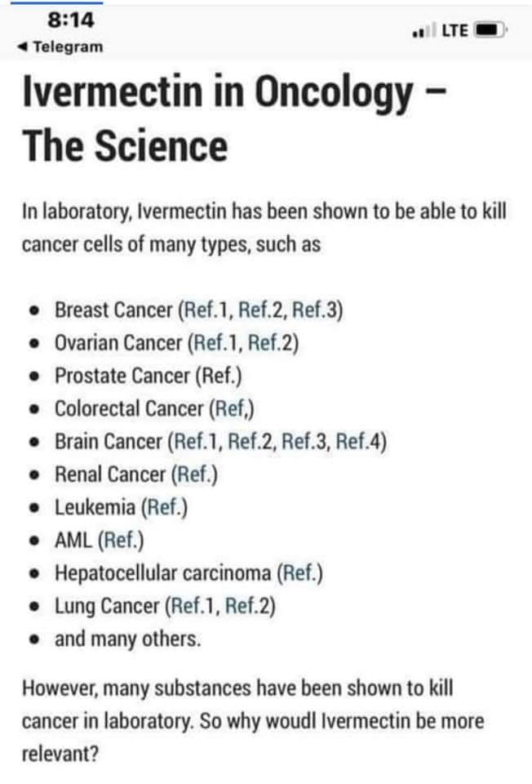Open the AML Ref. link
532x784 pixels.
pos(122,540)
